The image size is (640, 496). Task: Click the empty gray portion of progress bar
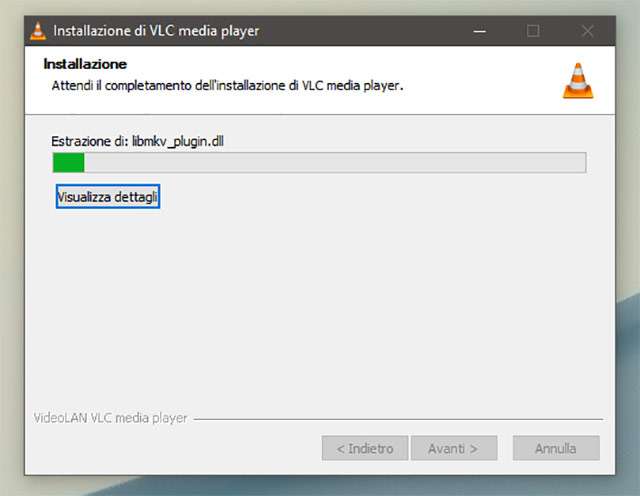(335, 162)
